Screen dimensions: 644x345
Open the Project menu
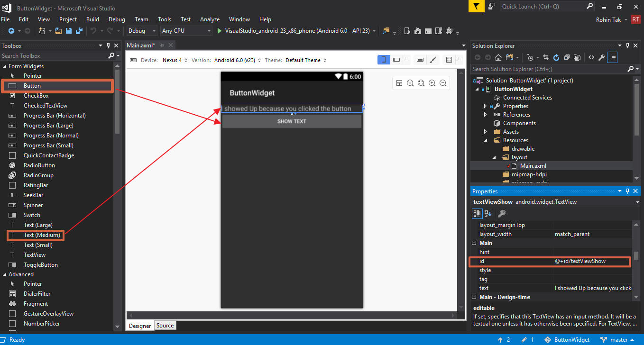click(68, 19)
